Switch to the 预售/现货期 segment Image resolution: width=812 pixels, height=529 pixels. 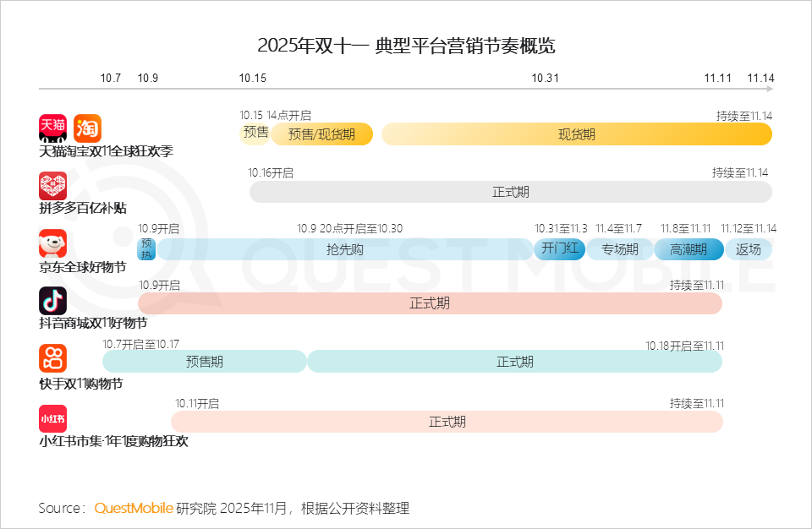[x=322, y=134]
